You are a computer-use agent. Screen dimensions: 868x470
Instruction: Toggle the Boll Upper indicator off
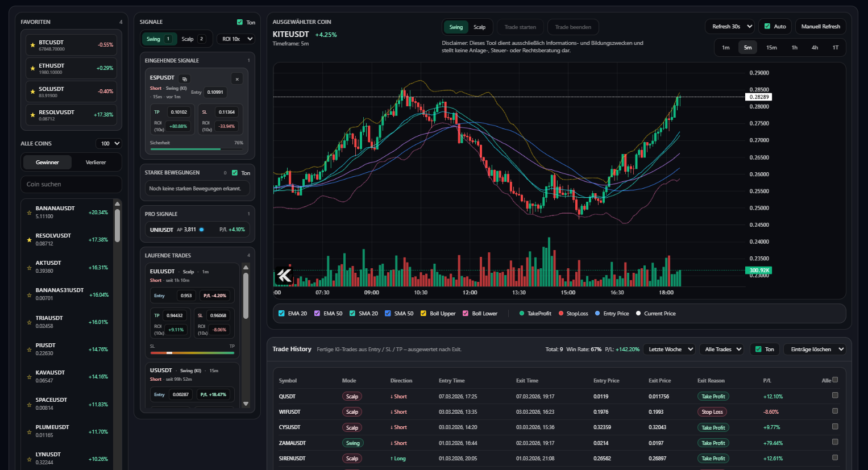424,313
